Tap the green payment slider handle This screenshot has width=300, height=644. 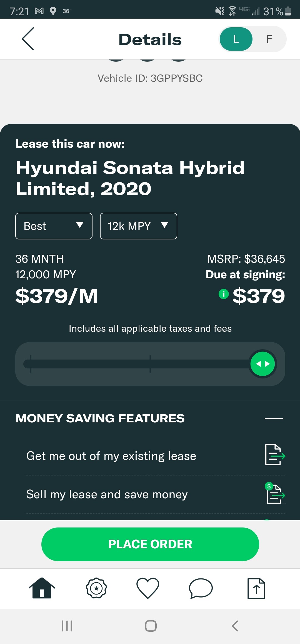click(x=262, y=364)
